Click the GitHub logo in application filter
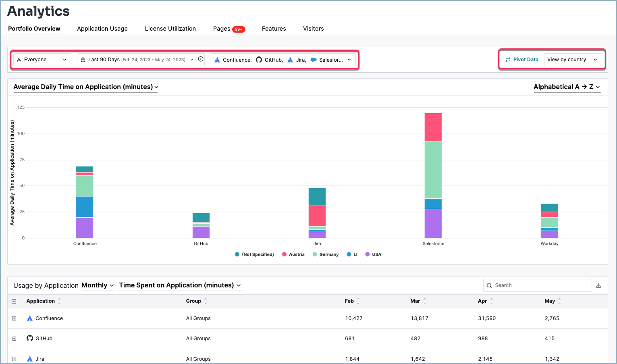Screen dimensions: 617x364 [x=259, y=60]
